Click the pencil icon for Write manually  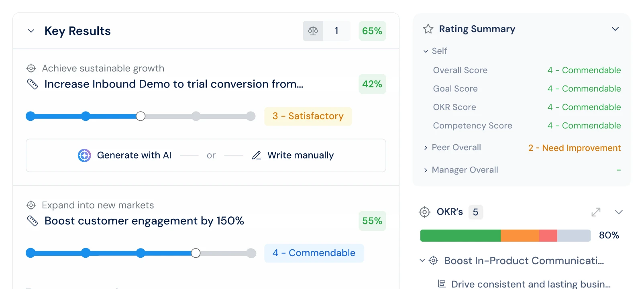click(257, 155)
